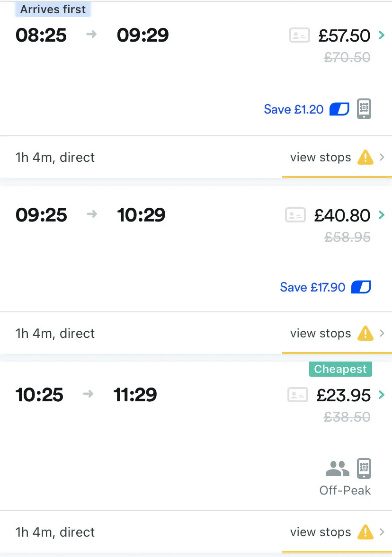392x557 pixels.
Task: Expand the £40.80 fare with green chevron
Action: pos(381,215)
